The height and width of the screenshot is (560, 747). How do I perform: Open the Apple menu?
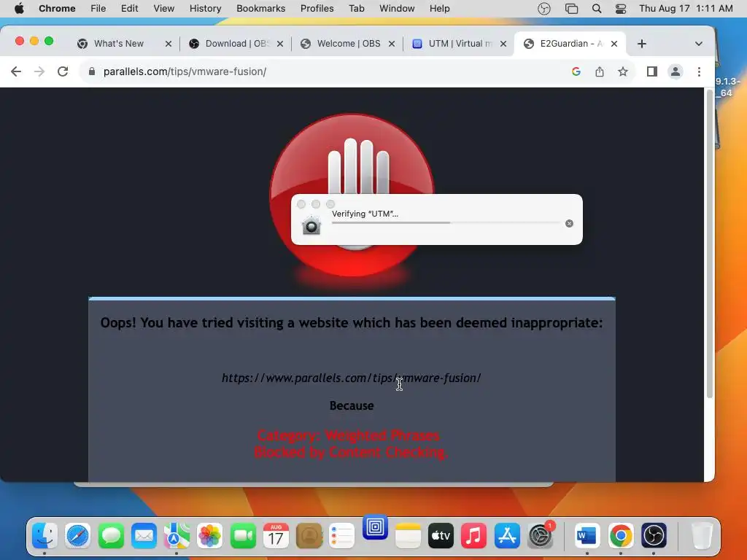[x=19, y=9]
